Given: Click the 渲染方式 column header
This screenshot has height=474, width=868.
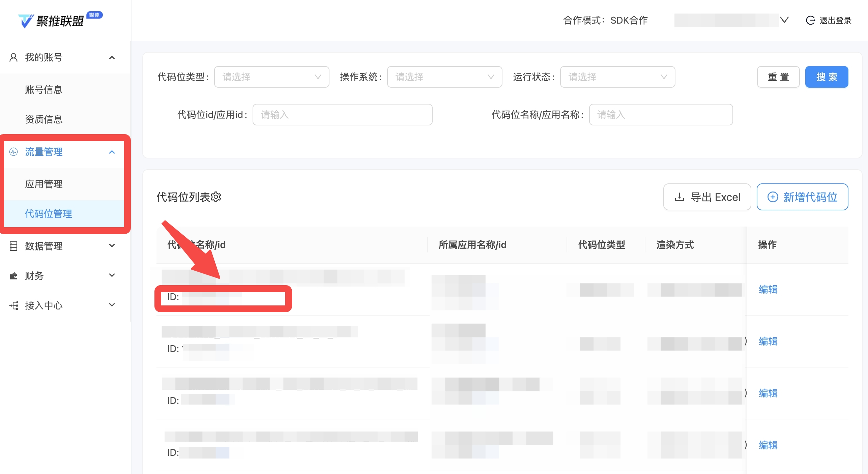Looking at the screenshot, I should click(675, 245).
